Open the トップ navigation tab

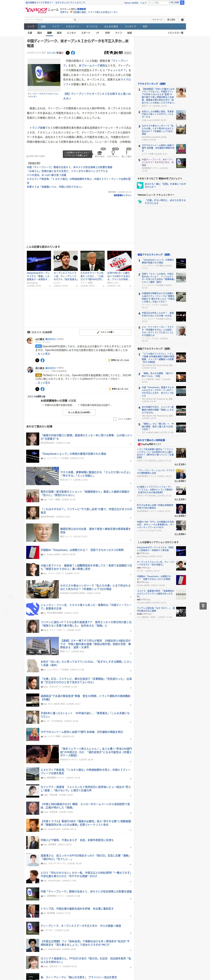point(31,27)
